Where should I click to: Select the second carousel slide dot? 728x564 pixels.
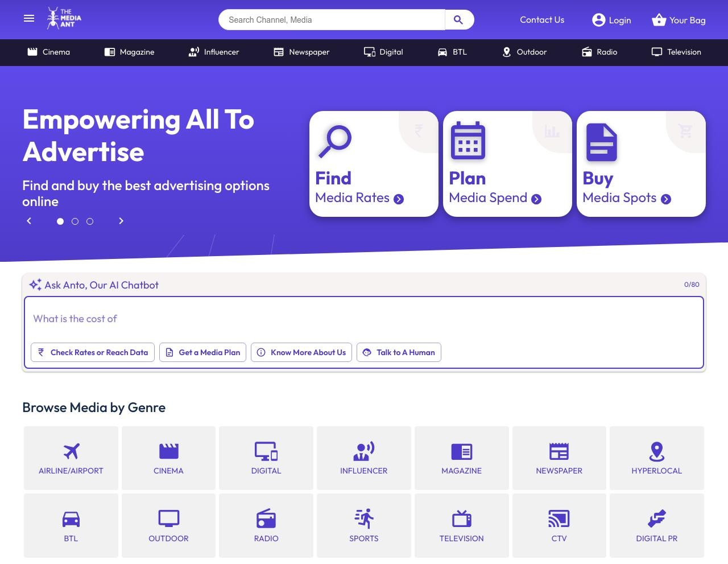[75, 221]
